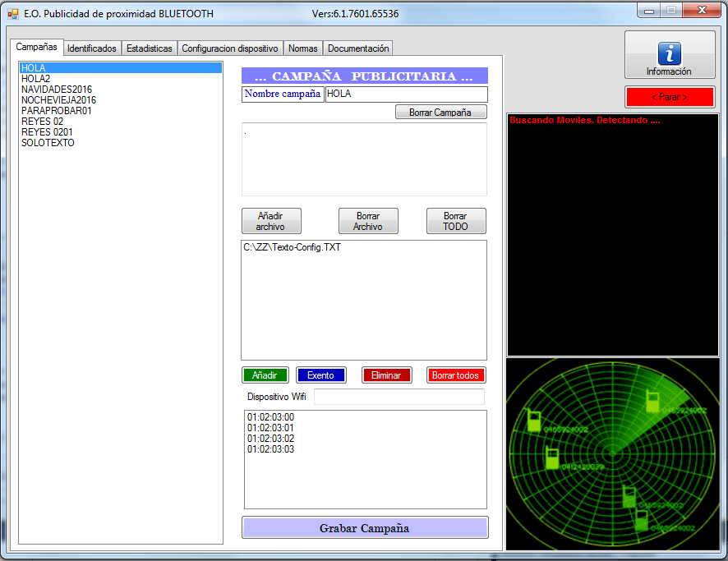Open the Configuracion dispositivo tab
Image resolution: width=728 pixels, height=561 pixels.
coord(230,48)
